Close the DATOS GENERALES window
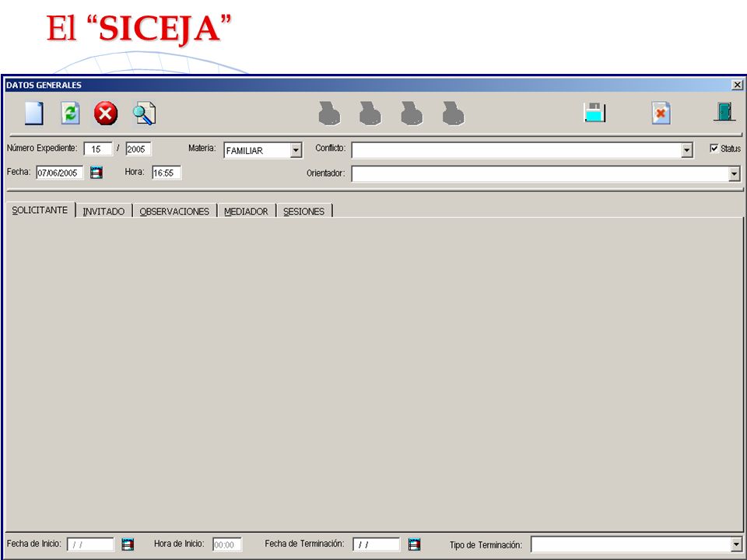The height and width of the screenshot is (560, 747). 737,85
